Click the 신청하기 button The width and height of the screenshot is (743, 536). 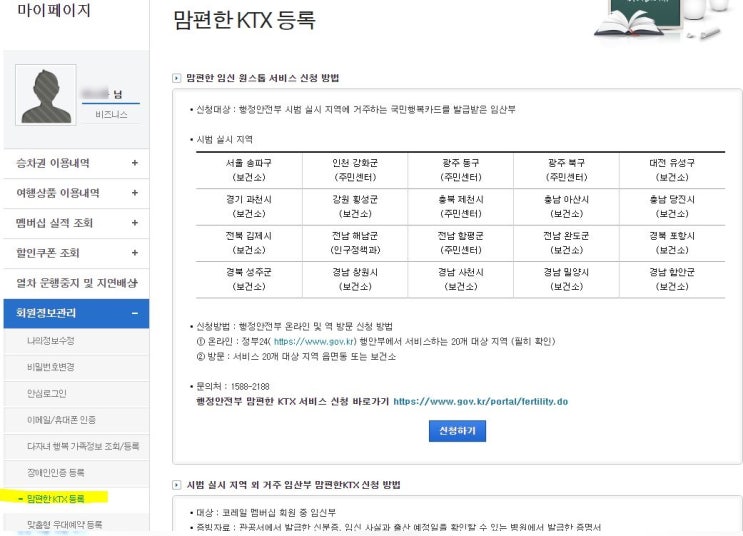(x=457, y=431)
